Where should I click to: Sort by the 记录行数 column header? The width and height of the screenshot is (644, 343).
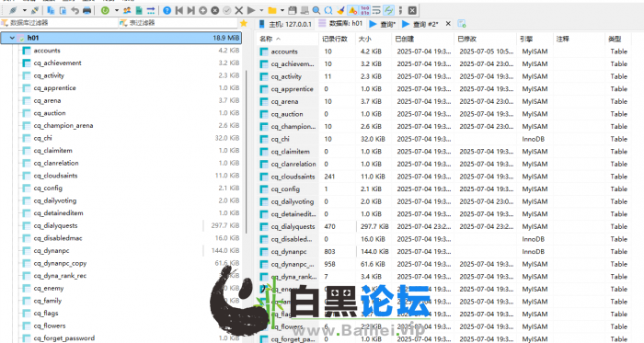pos(335,39)
